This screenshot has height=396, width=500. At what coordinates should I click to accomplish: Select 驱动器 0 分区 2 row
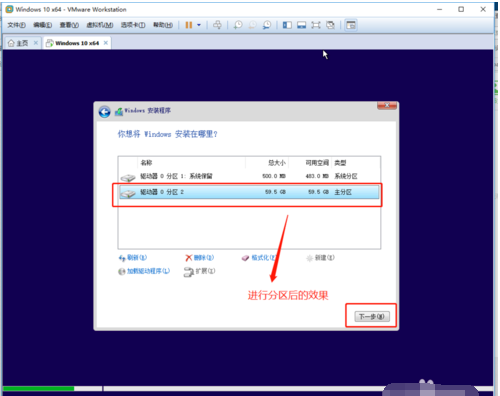click(249, 192)
